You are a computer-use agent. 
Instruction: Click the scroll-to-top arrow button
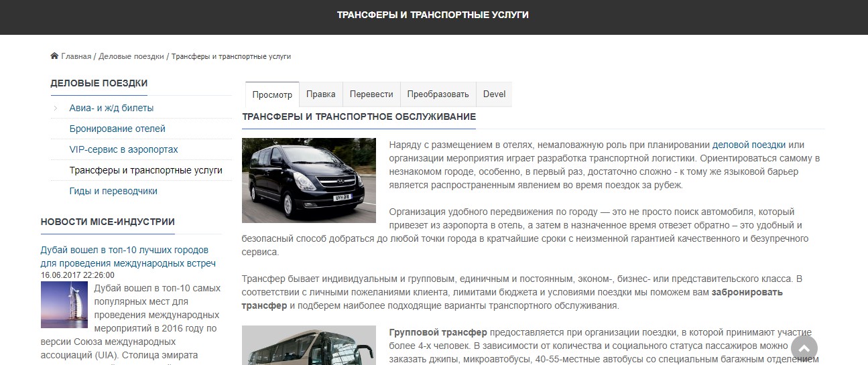[x=804, y=348]
